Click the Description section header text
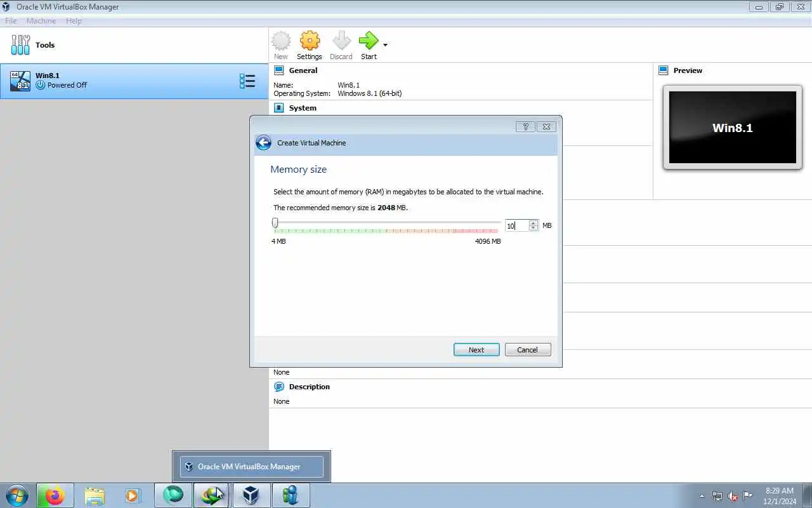 (x=310, y=387)
